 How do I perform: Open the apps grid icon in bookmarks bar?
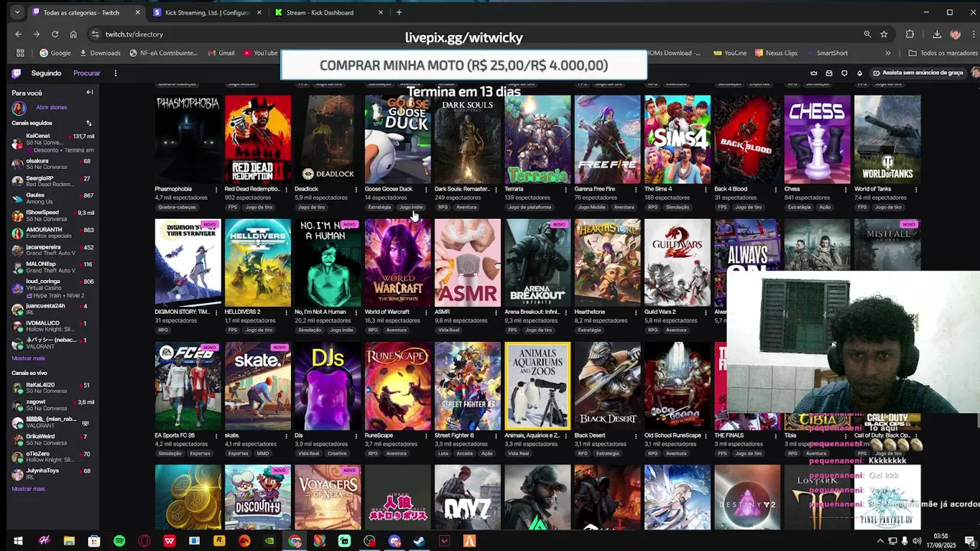coord(21,53)
